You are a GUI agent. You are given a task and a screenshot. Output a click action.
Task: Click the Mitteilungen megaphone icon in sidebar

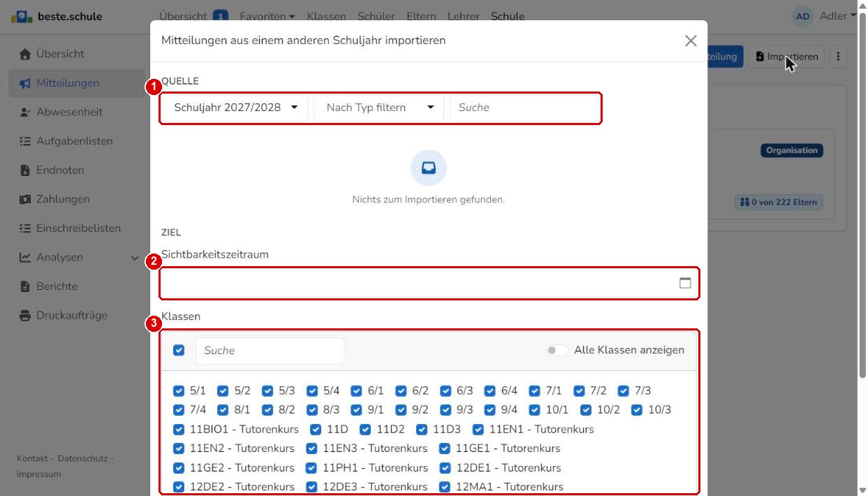pyautogui.click(x=25, y=83)
